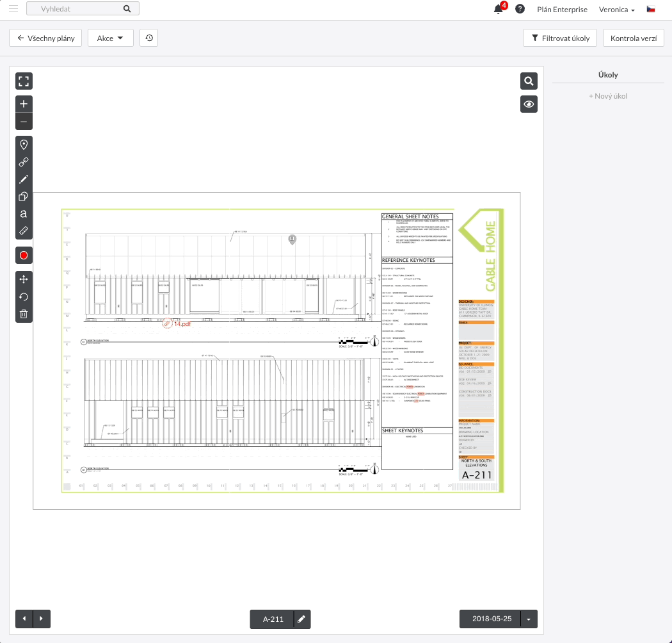Click the Kontrola verzí button
The height and width of the screenshot is (643, 672).
[633, 38]
